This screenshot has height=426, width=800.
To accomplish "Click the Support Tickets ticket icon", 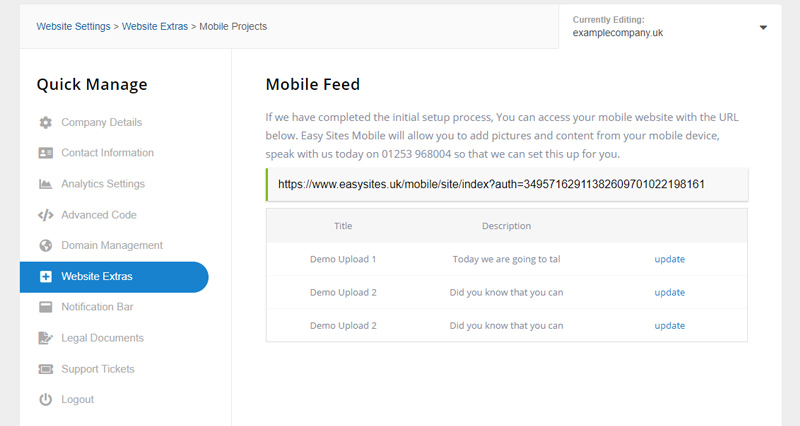I will click(x=45, y=369).
